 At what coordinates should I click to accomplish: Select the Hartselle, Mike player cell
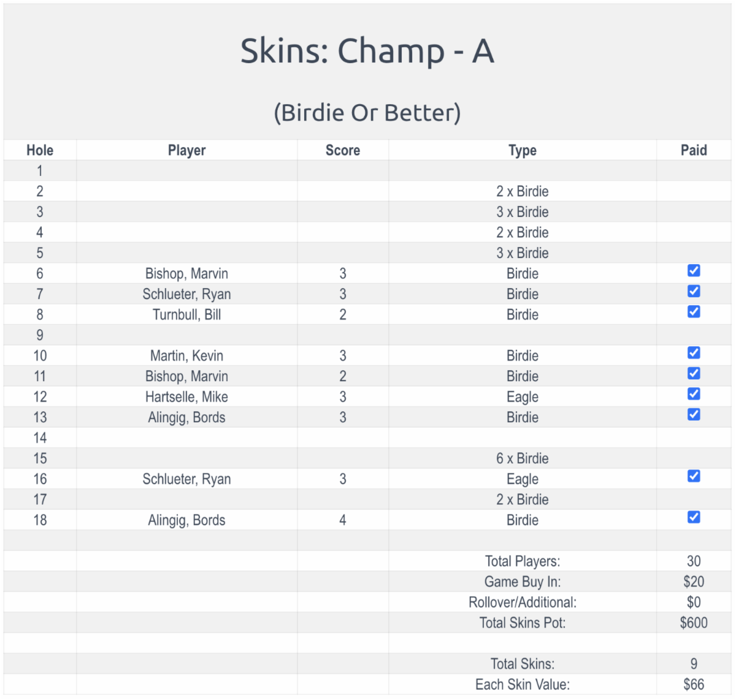pyautogui.click(x=186, y=397)
